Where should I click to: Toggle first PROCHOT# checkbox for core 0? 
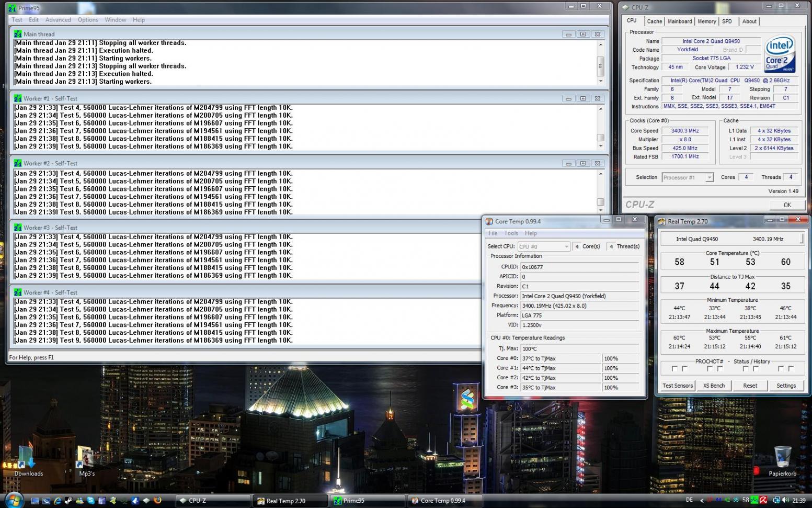coord(674,369)
